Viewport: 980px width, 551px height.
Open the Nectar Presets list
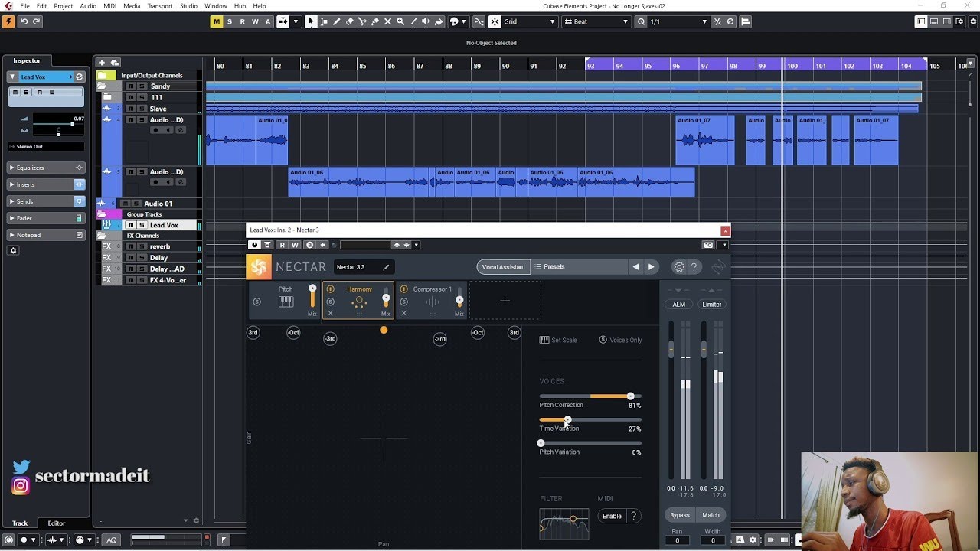tap(580, 267)
